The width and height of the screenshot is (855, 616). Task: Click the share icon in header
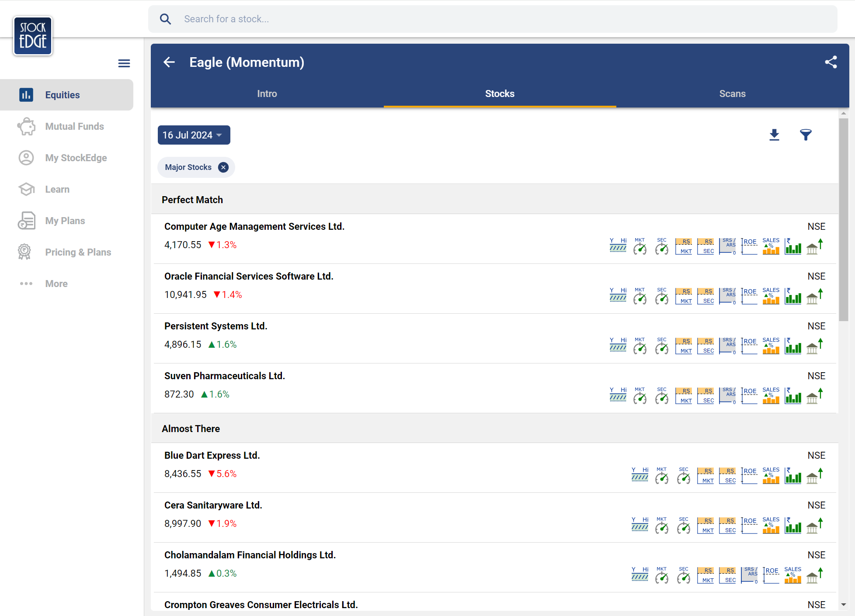pyautogui.click(x=831, y=62)
